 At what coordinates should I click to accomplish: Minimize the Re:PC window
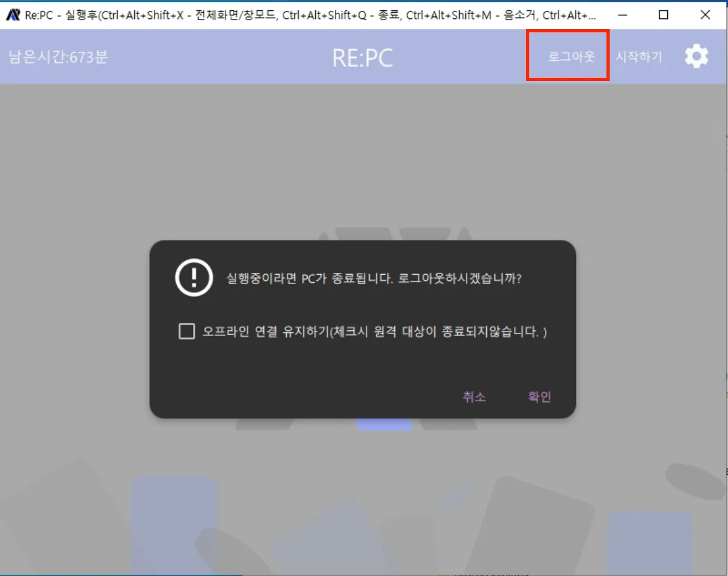623,15
